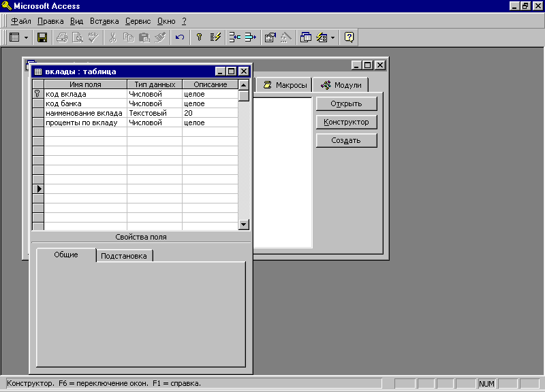
Task: Click data type "Текстовый" cell
Action: (x=155, y=113)
